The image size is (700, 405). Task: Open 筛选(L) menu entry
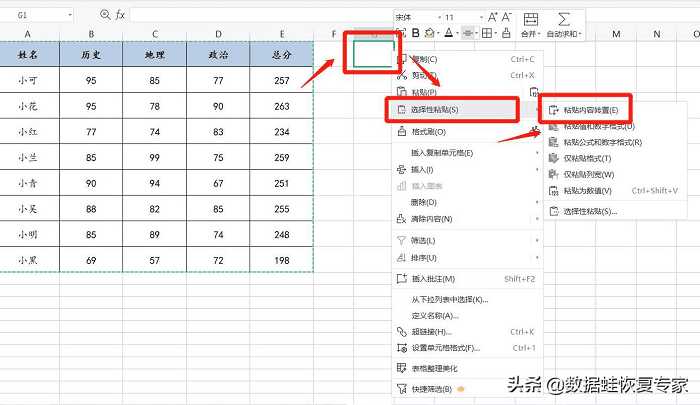coord(467,241)
